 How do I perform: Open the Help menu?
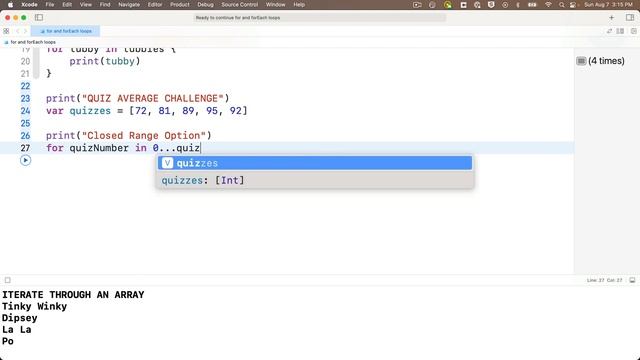click(299, 4)
